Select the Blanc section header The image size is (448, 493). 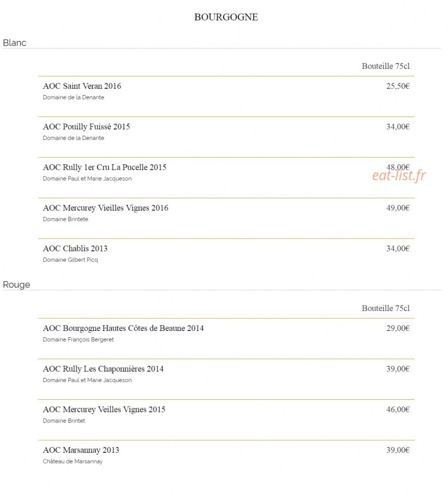14,43
